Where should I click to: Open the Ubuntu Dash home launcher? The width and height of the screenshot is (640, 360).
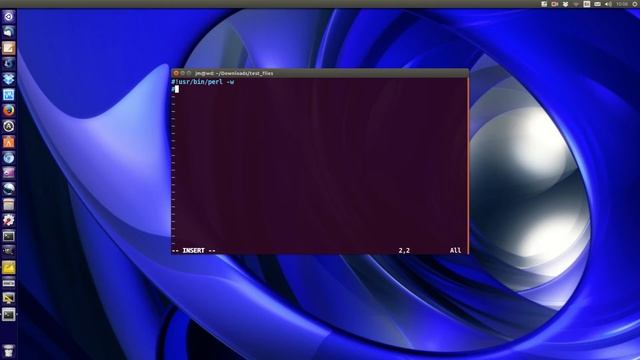(9, 17)
